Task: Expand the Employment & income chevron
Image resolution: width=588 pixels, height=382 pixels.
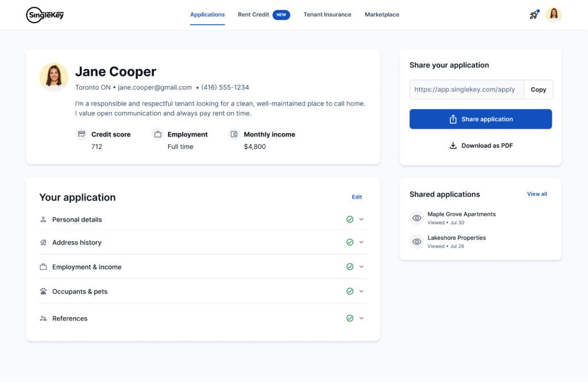Action: point(362,267)
